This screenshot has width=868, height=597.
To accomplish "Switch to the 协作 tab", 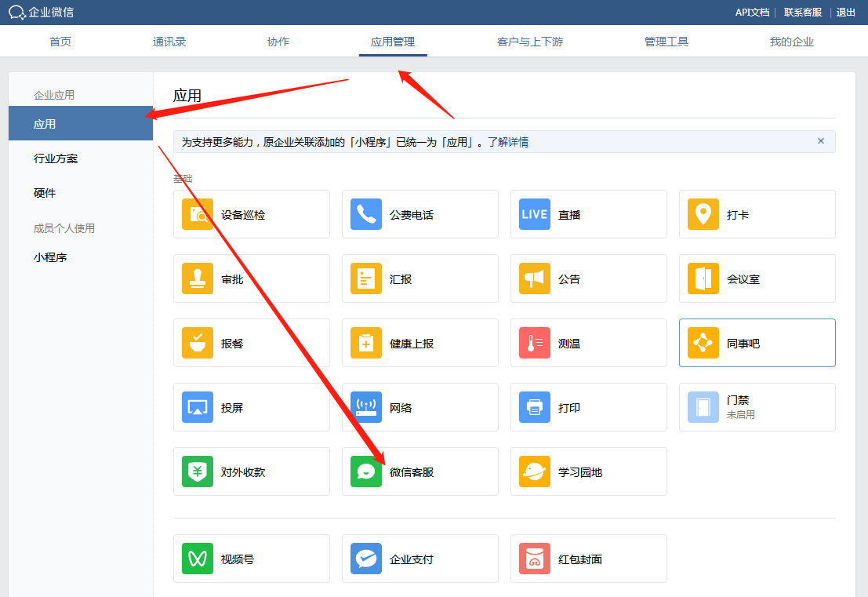I will click(x=278, y=42).
